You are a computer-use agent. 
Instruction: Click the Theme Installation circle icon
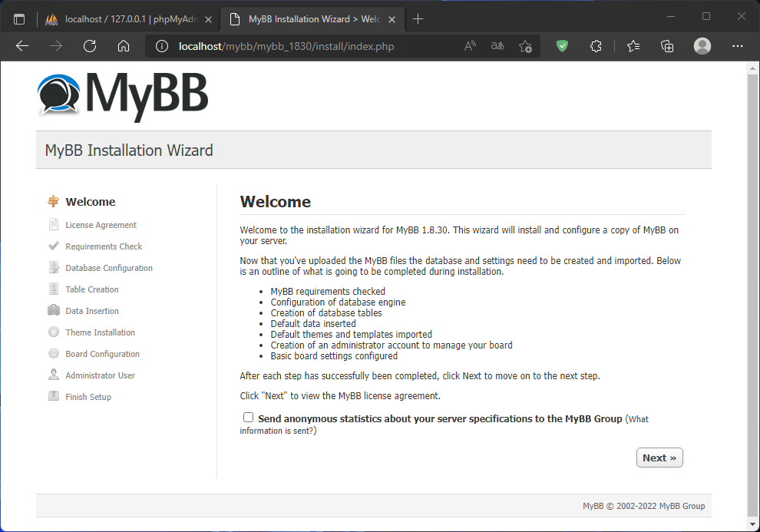pos(53,332)
